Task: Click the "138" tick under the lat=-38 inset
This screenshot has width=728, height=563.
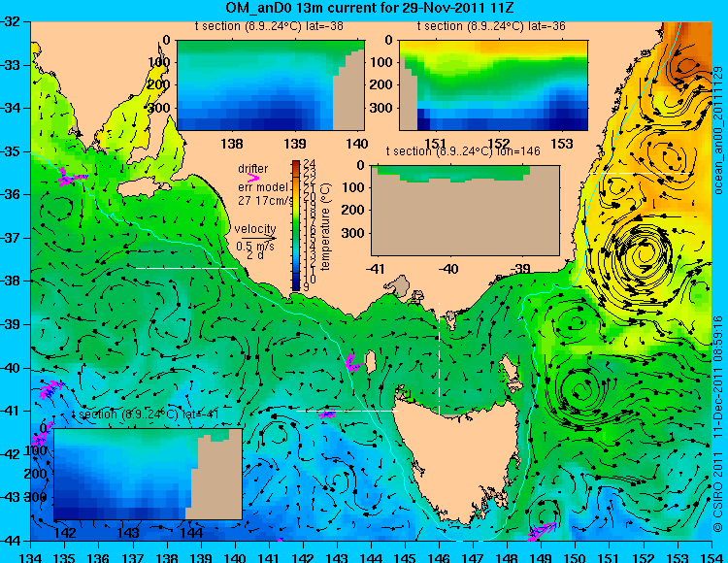Action: (232, 144)
